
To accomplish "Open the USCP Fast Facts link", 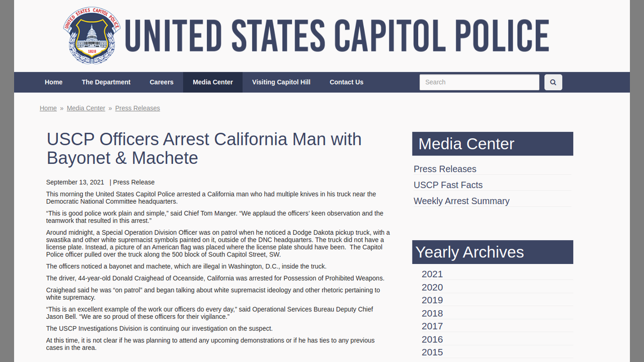I will click(448, 185).
